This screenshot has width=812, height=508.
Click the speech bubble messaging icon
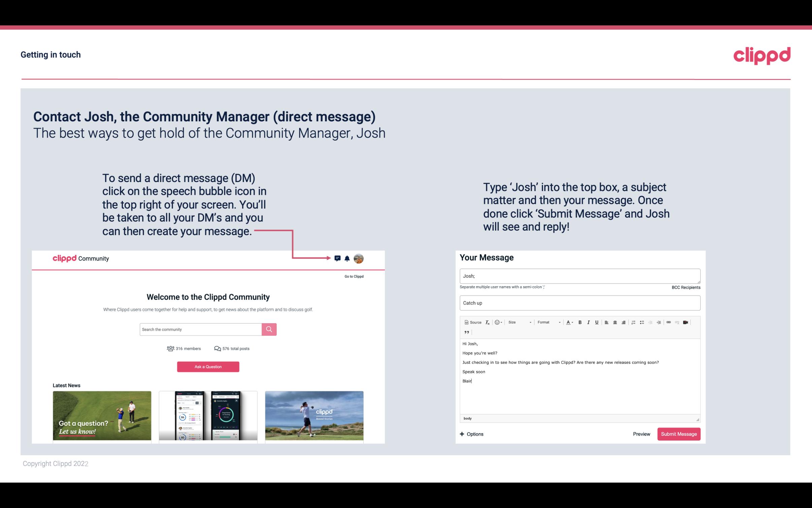pos(338,259)
